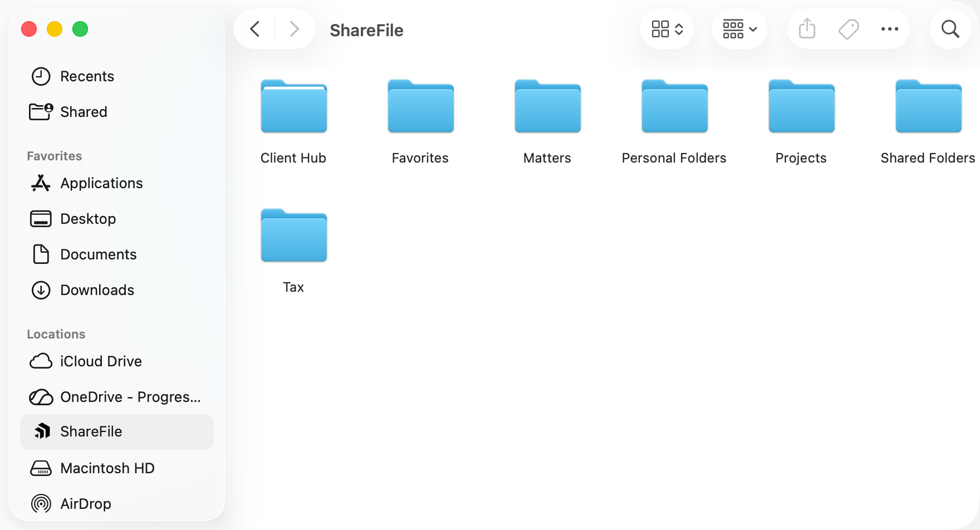Open Recents in the sidebar
980x530 pixels.
(117, 76)
